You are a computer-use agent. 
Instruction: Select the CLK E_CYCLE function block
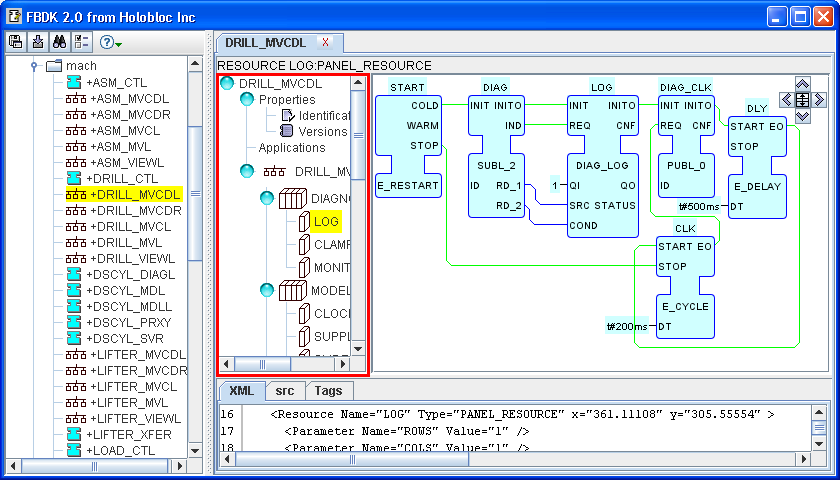[x=685, y=287]
